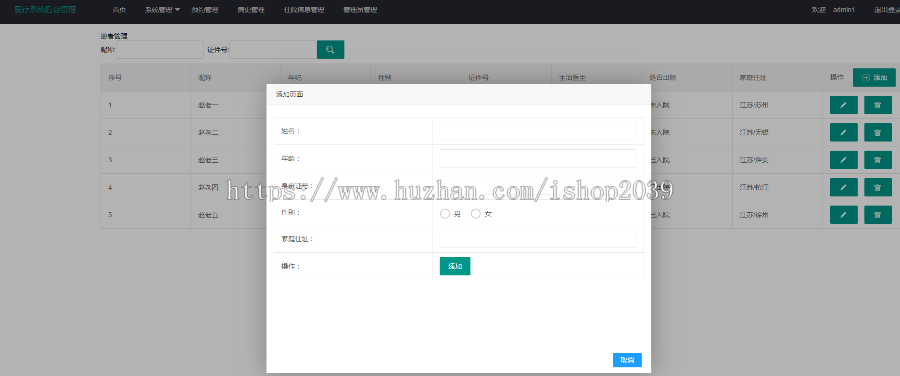Focus the 年龄 age field in dialog

538,158
